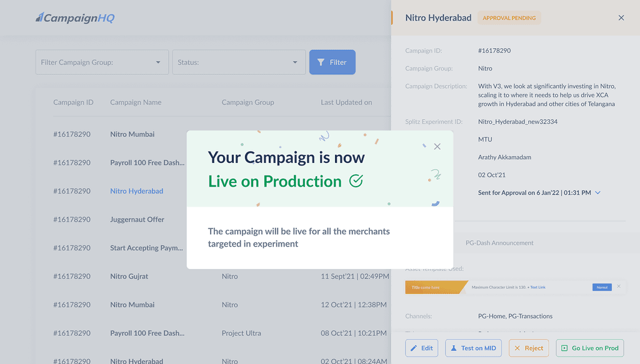Click the #16178290 Campaign ID value in details panel
Viewport: 640px width, 364px height.
[x=494, y=51]
